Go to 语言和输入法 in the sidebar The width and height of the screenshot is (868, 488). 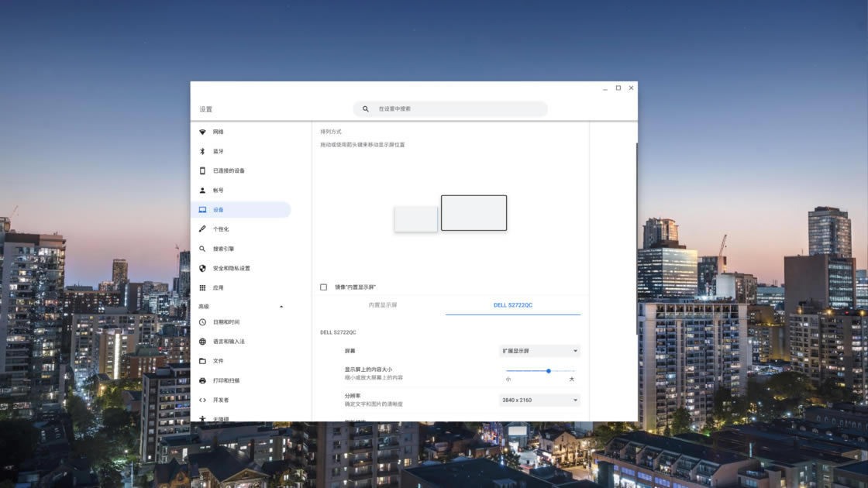click(x=228, y=342)
